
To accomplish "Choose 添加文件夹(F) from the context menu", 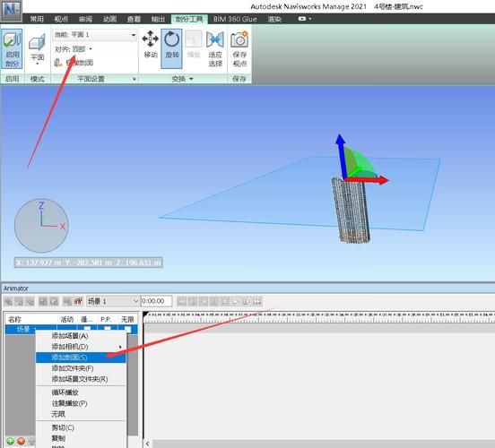I will pyautogui.click(x=81, y=368).
